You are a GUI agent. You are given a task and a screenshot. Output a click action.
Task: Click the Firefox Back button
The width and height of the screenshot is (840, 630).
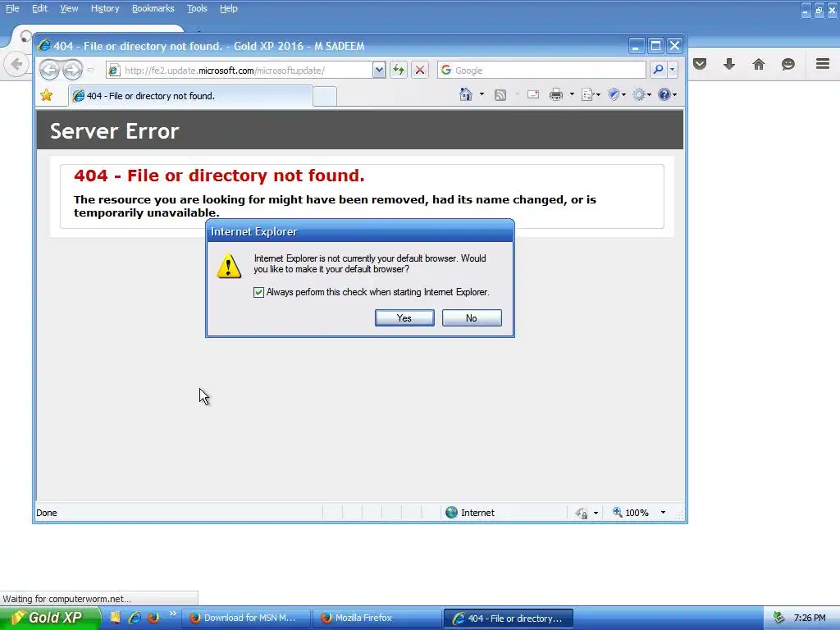[x=16, y=65]
